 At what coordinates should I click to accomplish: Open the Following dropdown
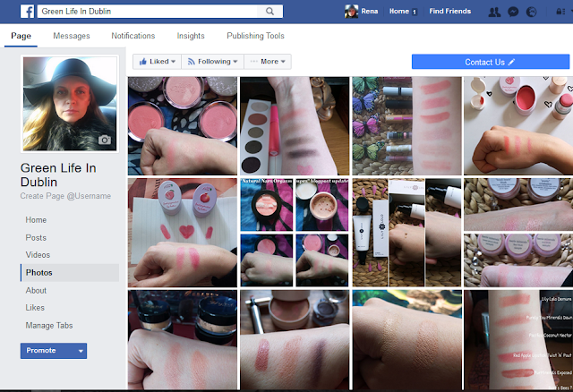213,62
